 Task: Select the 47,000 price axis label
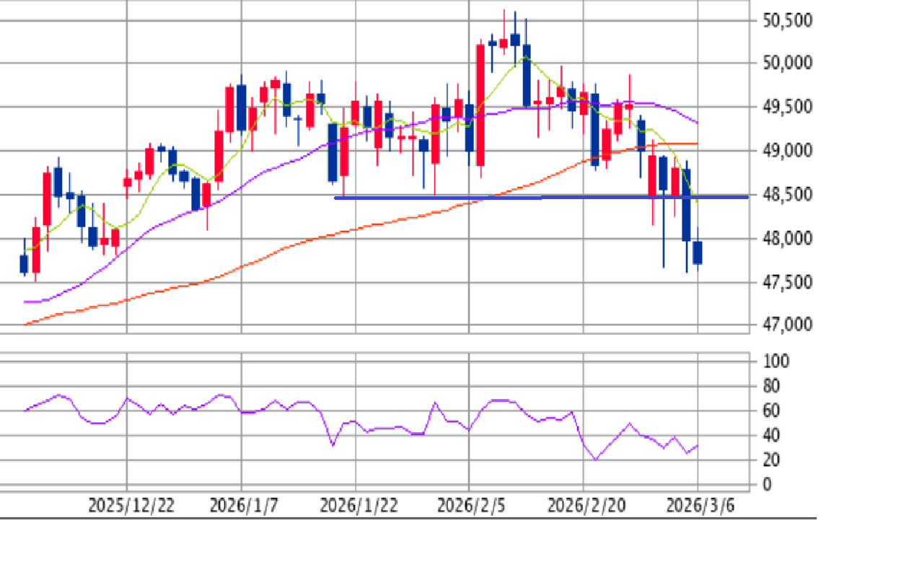(x=788, y=325)
